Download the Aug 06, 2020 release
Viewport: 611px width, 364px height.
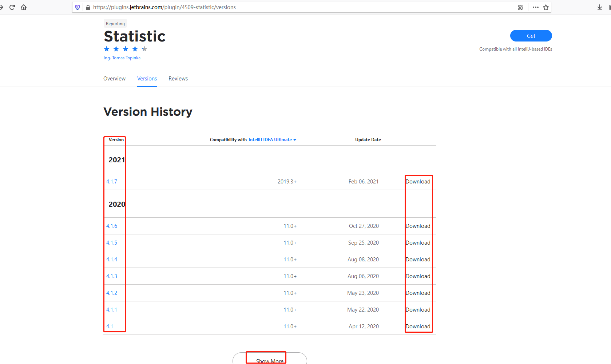[x=418, y=276]
